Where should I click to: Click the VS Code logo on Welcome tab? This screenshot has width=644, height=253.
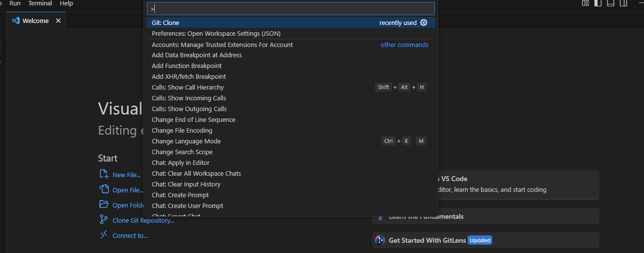[x=15, y=21]
